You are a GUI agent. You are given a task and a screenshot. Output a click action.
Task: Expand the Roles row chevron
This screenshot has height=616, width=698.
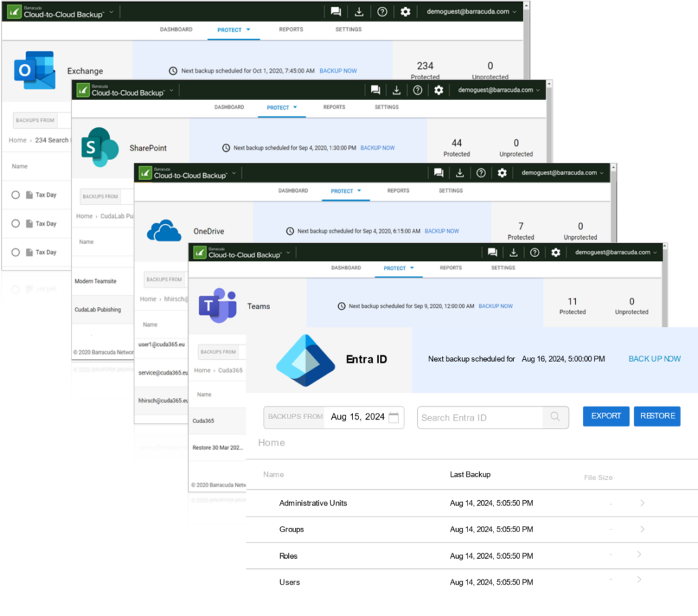point(639,555)
